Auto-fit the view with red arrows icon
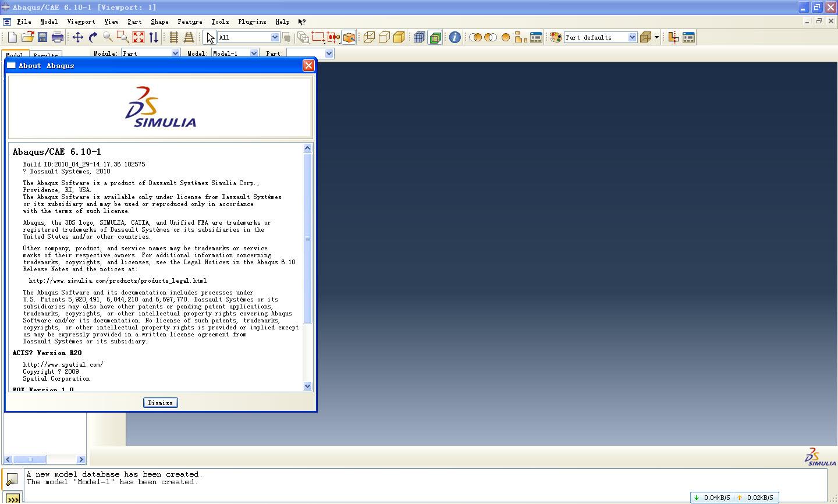Viewport: 838px width, 504px height. (x=139, y=37)
